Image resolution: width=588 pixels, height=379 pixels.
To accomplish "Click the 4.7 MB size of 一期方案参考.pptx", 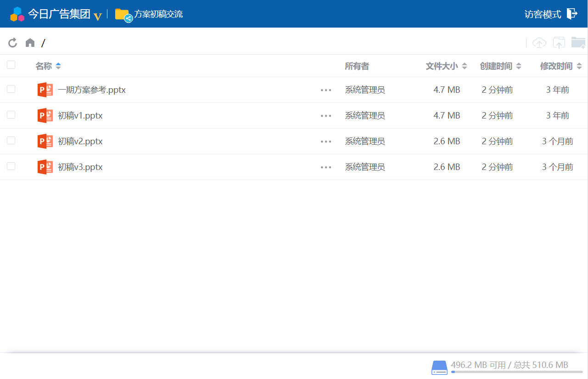I will click(447, 90).
